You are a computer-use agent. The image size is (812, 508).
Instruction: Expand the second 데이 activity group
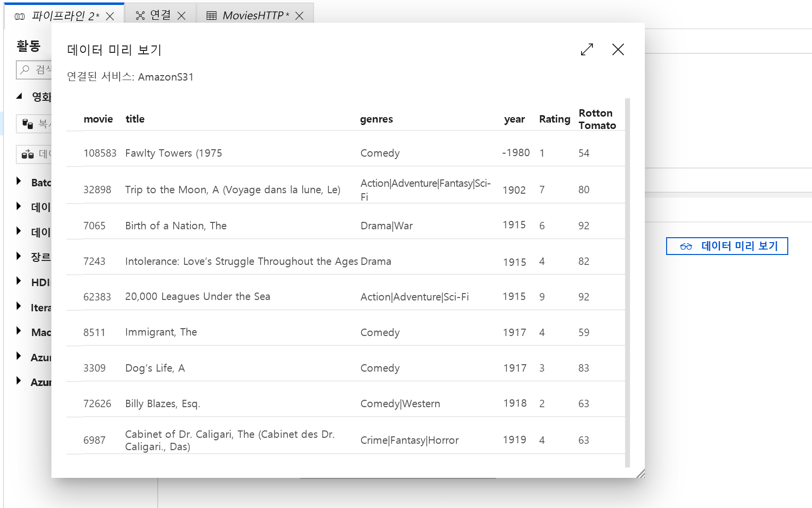coord(19,231)
